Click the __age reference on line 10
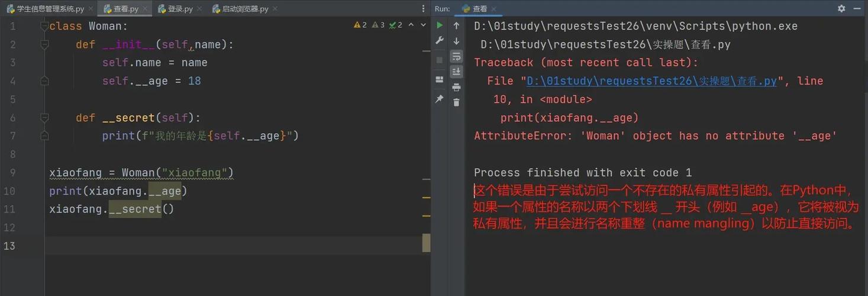Image resolution: width=868 pixels, height=296 pixels. (x=164, y=191)
